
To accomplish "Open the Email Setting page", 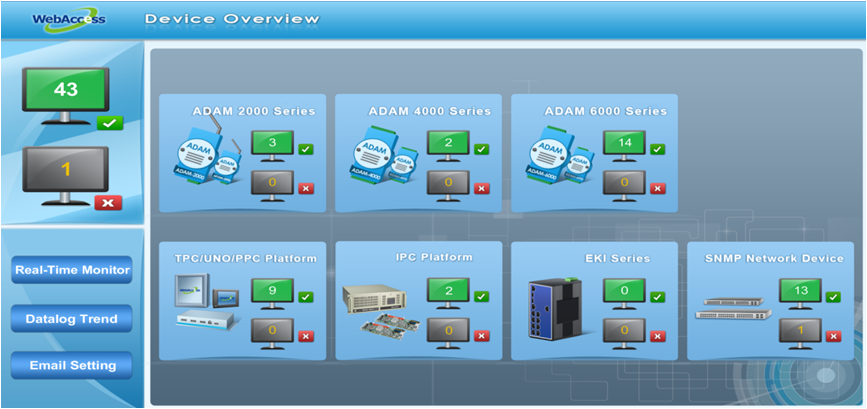I will 72,365.
